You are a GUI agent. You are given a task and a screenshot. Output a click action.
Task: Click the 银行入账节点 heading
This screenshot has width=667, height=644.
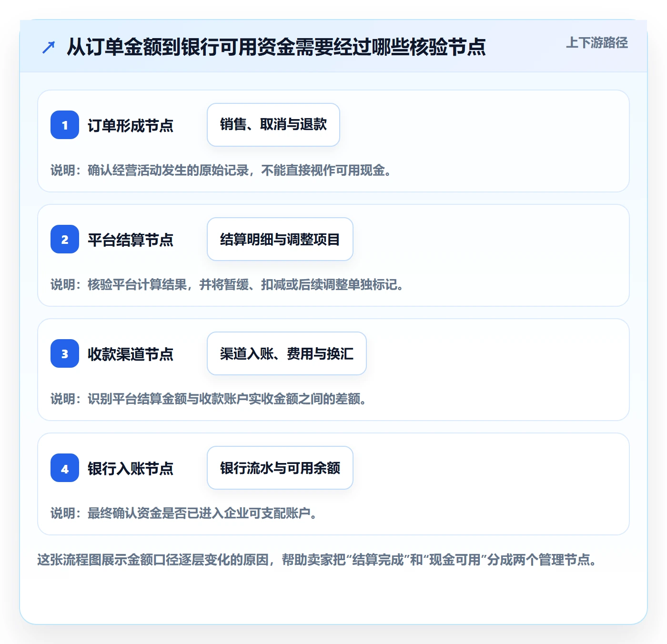131,468
